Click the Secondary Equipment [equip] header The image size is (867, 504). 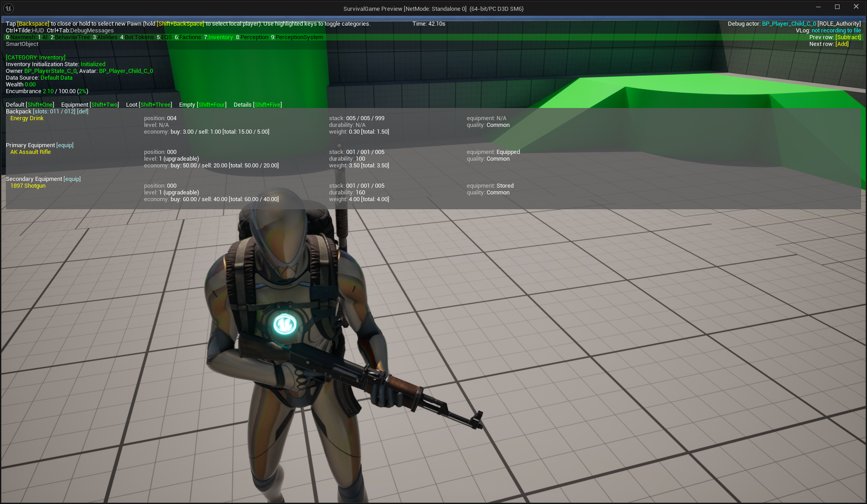43,179
